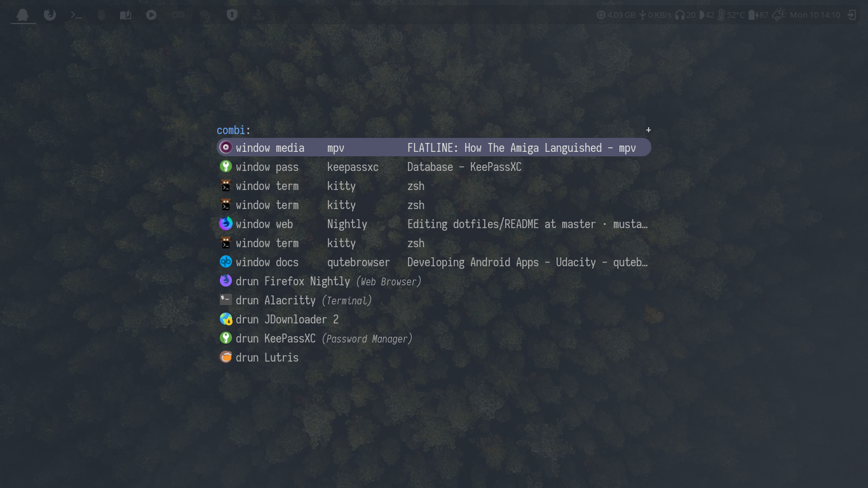Click the logout icon in the top bar

[852, 15]
